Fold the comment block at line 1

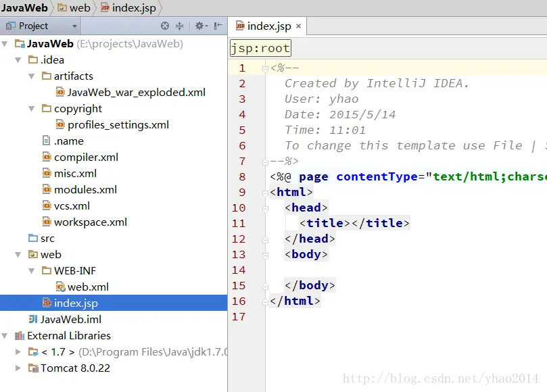point(265,69)
